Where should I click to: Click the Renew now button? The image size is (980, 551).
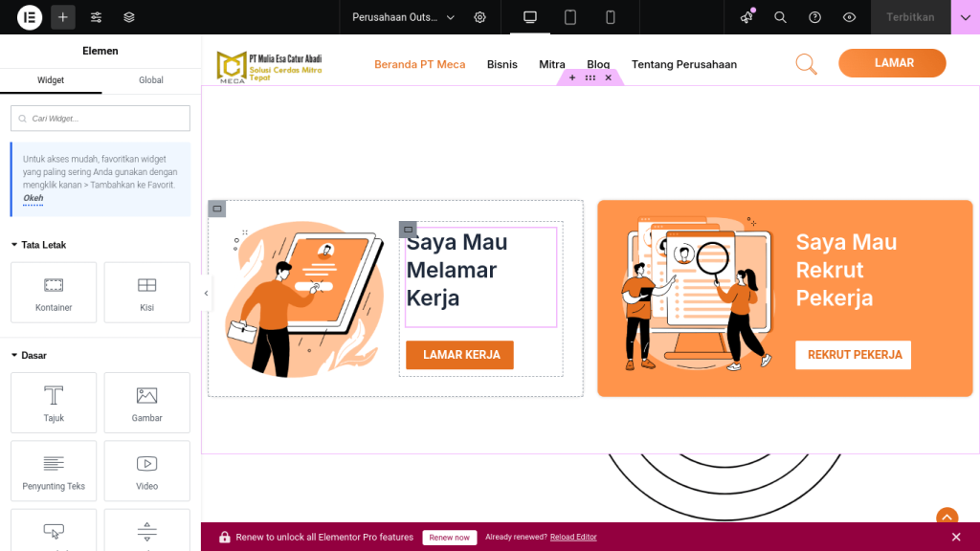[x=450, y=538]
